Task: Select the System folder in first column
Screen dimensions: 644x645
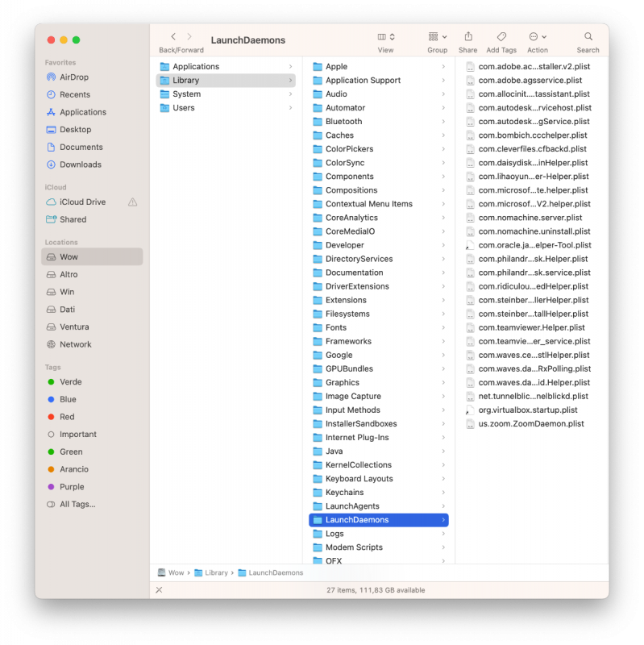Action: tap(226, 94)
